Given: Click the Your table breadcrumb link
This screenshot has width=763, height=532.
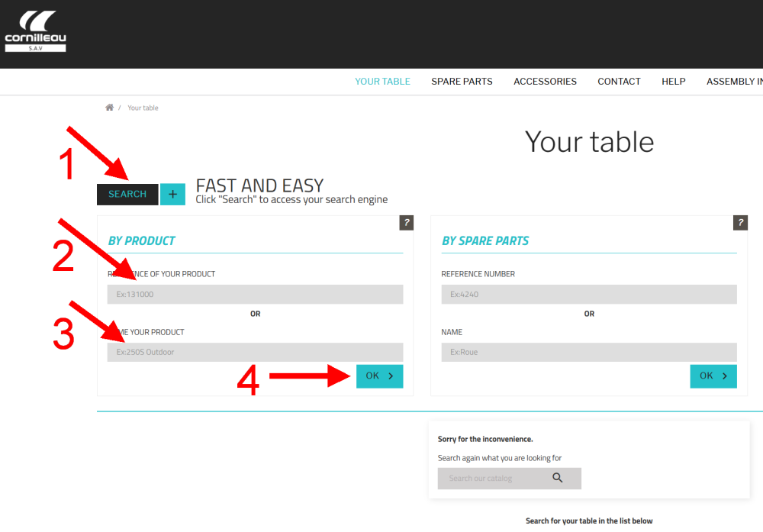Looking at the screenshot, I should pyautogui.click(x=143, y=108).
